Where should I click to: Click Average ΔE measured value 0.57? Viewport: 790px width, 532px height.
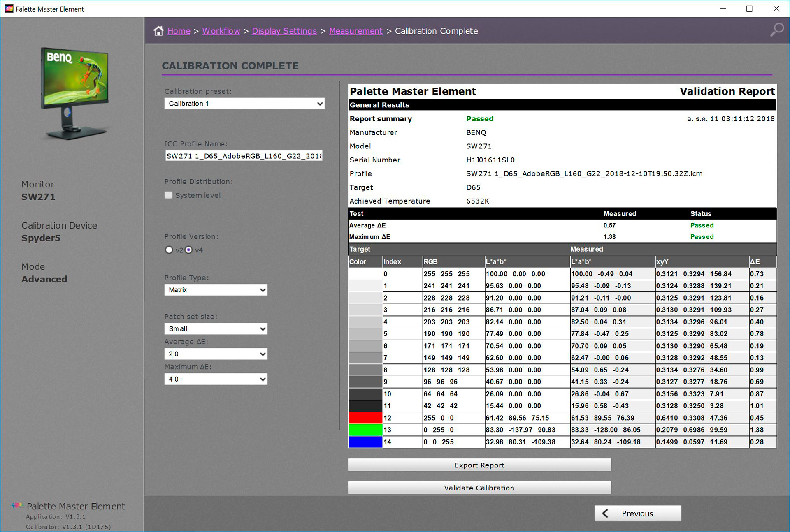(x=609, y=225)
